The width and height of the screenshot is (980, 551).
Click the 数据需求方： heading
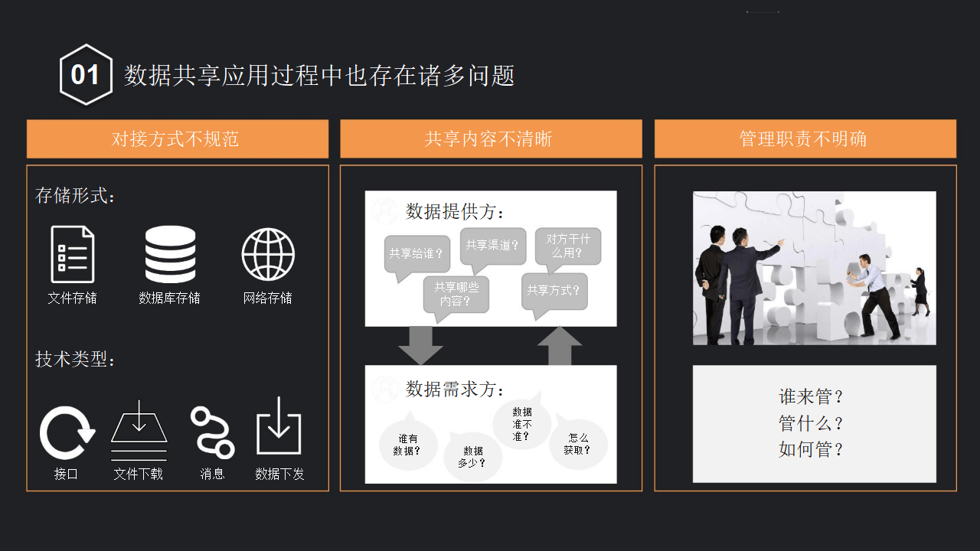point(456,389)
